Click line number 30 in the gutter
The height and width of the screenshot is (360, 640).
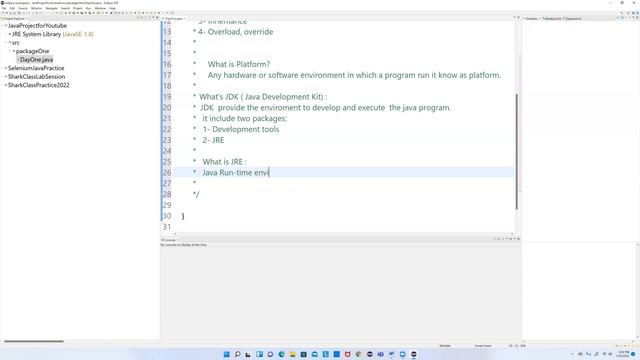point(167,216)
